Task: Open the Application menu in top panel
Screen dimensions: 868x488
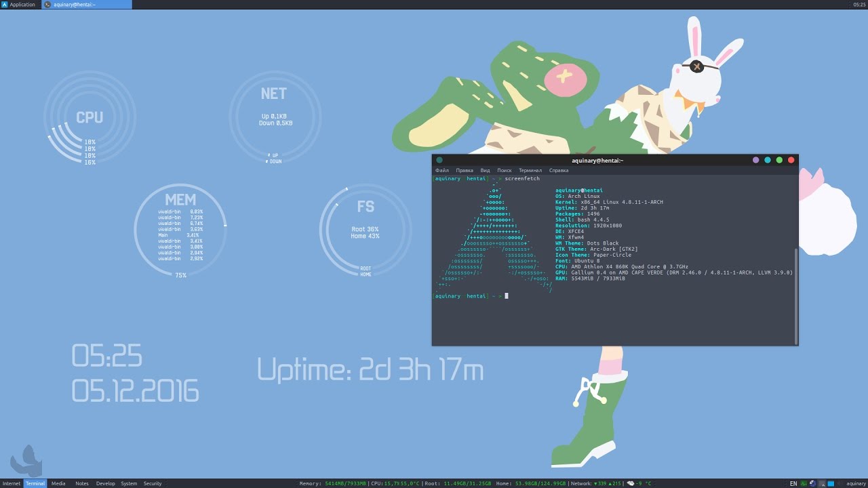Action: coord(19,5)
